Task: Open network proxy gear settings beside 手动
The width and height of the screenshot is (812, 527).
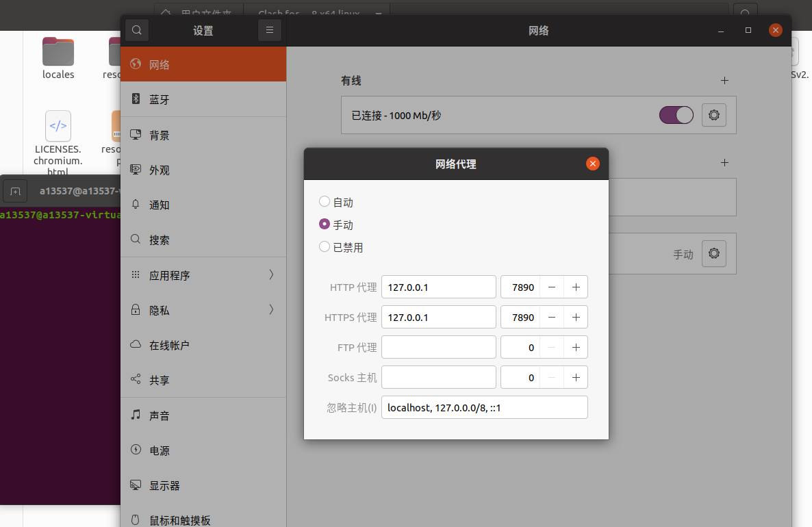Action: (x=714, y=253)
